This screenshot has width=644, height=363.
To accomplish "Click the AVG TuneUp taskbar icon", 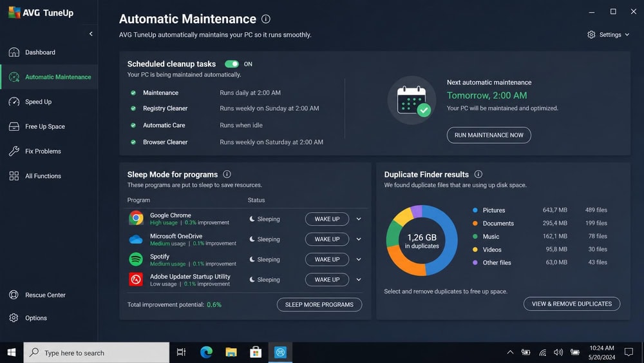I will 281,352.
